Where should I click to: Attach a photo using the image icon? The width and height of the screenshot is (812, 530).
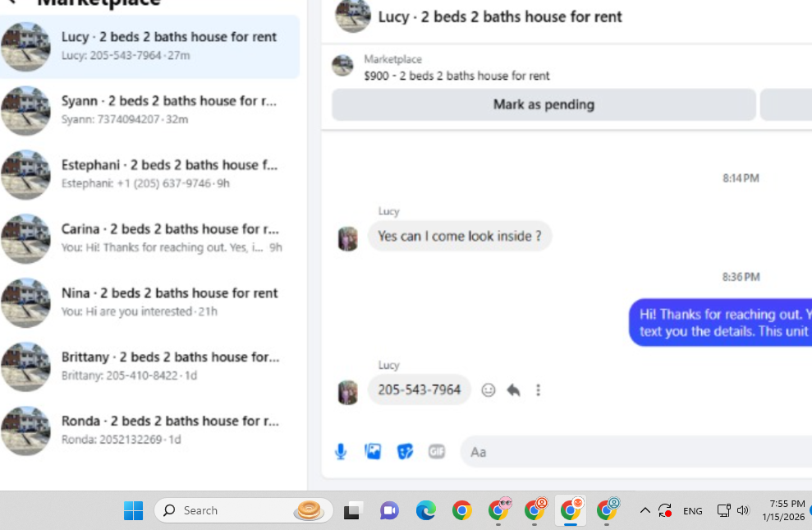click(373, 452)
